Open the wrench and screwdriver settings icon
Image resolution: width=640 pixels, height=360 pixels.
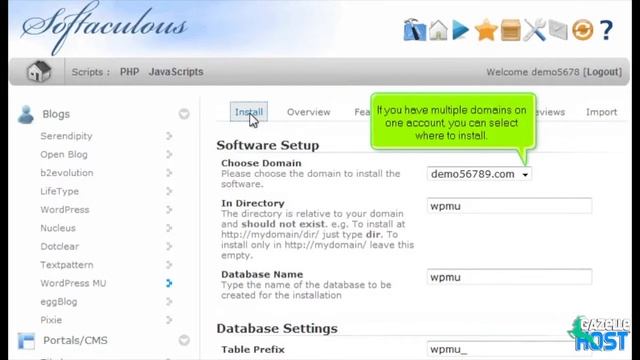[534, 30]
